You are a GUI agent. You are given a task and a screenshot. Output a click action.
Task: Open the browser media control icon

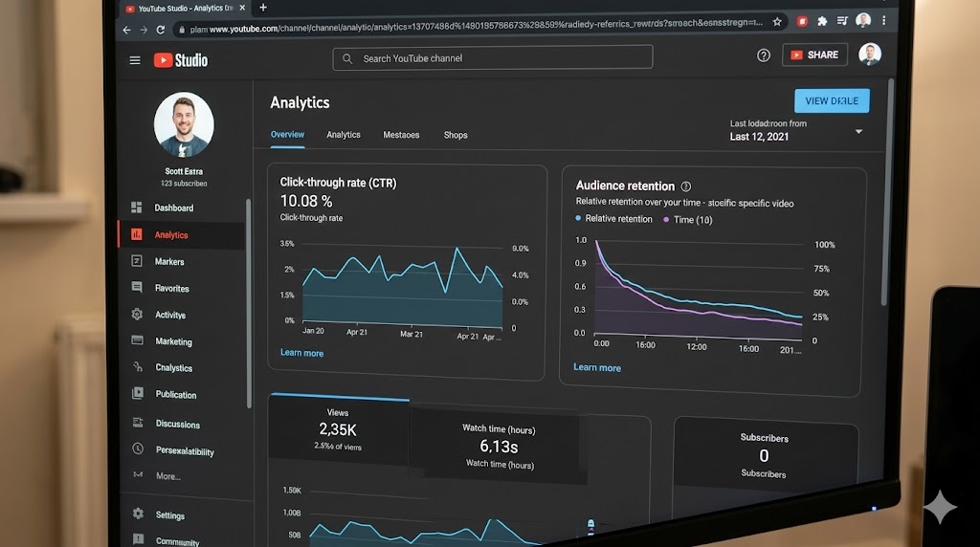[842, 21]
